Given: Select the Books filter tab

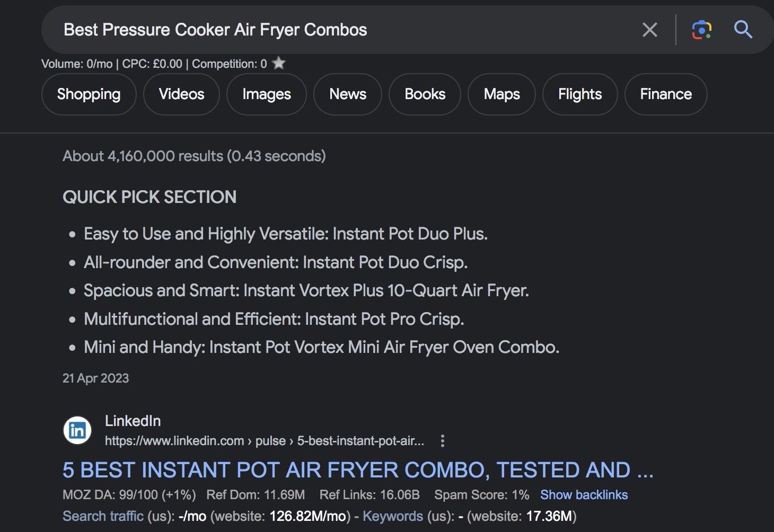Looking at the screenshot, I should (425, 94).
